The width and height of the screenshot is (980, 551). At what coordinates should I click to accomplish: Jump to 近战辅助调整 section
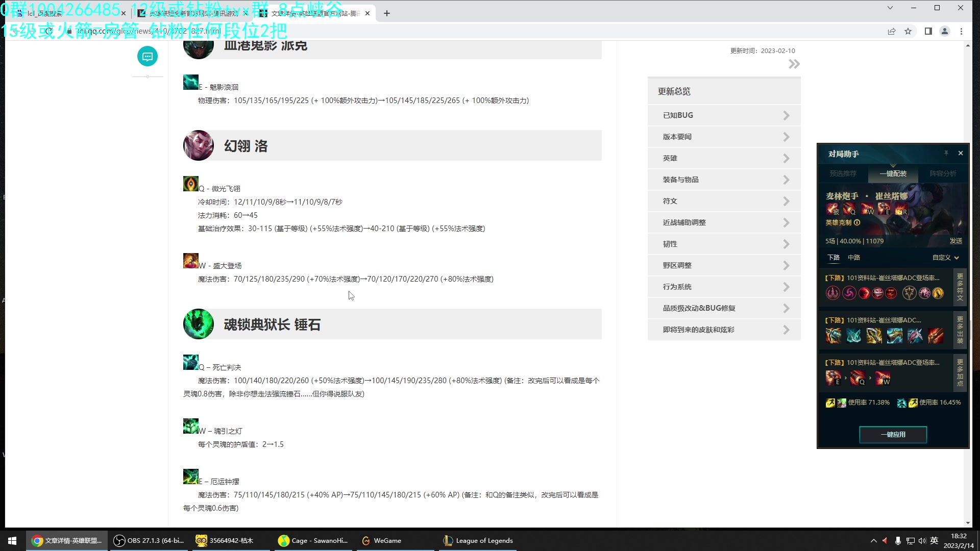pos(724,222)
